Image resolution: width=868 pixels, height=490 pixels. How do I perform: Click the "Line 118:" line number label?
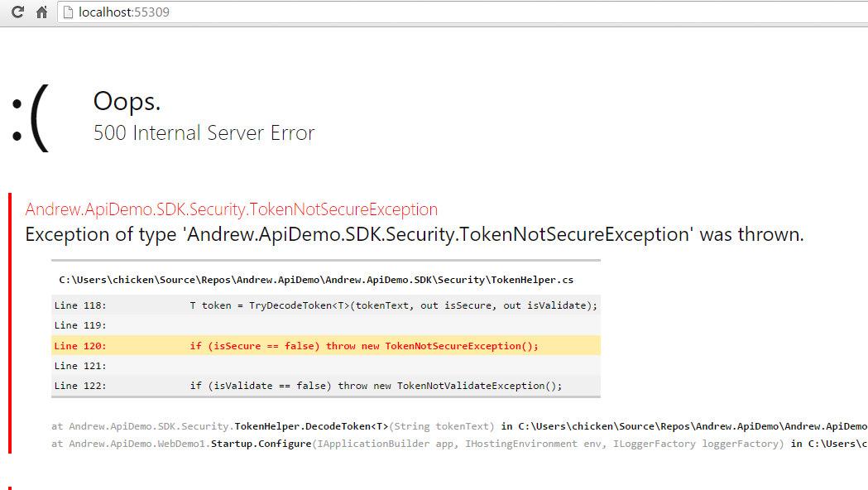tap(80, 305)
